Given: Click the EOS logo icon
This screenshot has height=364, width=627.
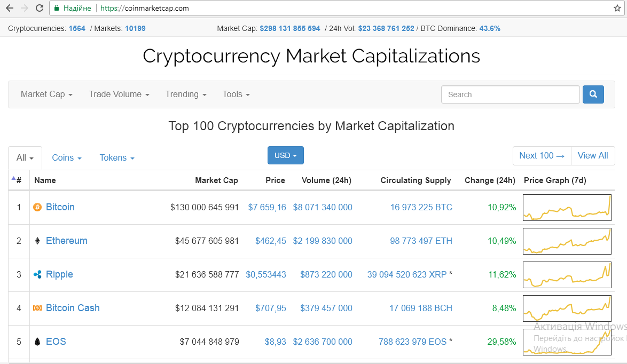Looking at the screenshot, I should point(37,341).
